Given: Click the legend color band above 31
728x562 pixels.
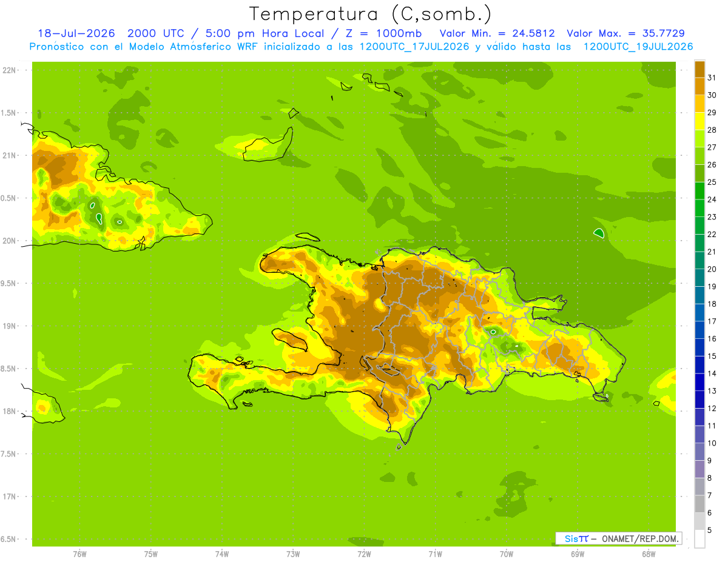Looking at the screenshot, I should point(699,69).
